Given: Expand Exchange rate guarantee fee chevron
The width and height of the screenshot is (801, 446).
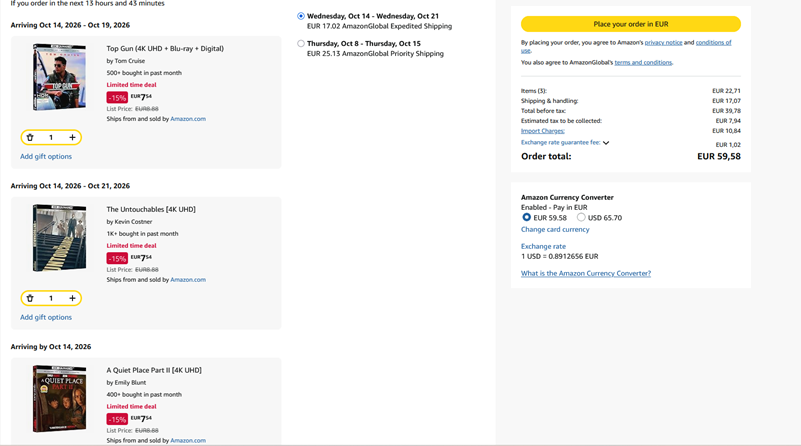Looking at the screenshot, I should tap(606, 143).
